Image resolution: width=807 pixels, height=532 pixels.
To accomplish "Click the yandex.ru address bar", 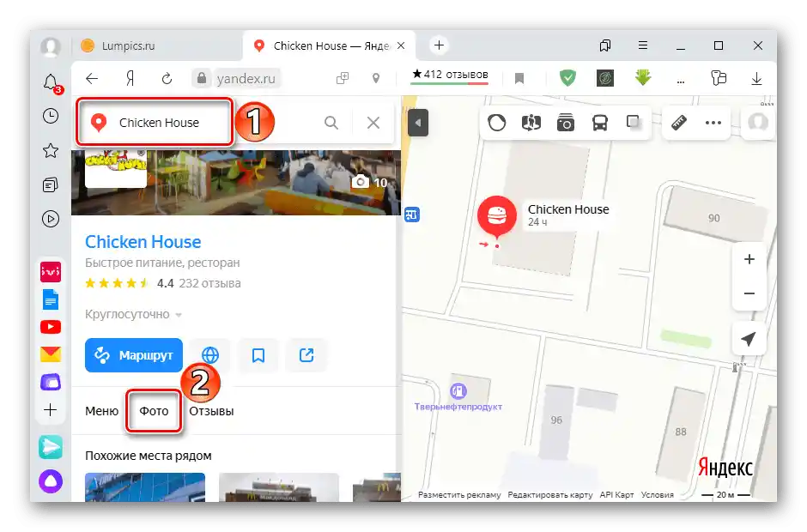I will point(246,79).
